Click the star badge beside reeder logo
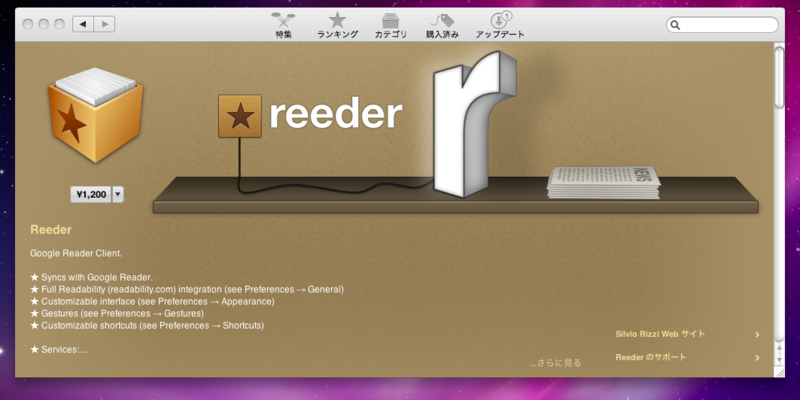Image resolution: width=800 pixels, height=400 pixels. [x=240, y=116]
